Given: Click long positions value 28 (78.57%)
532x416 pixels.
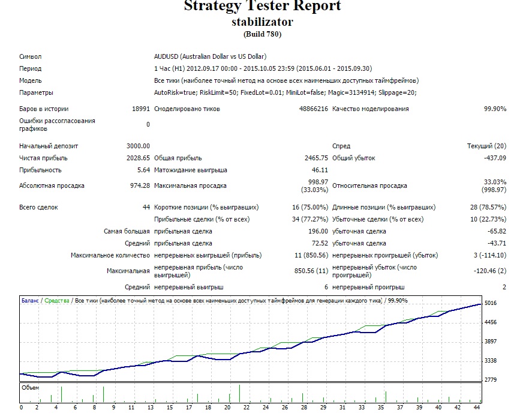Looking at the screenshot, I should coord(488,208).
